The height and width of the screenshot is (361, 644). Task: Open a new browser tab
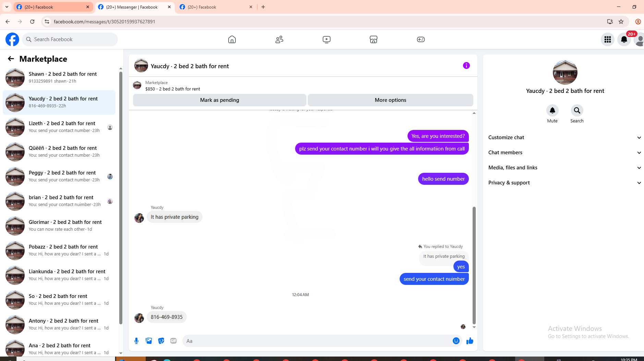(263, 7)
